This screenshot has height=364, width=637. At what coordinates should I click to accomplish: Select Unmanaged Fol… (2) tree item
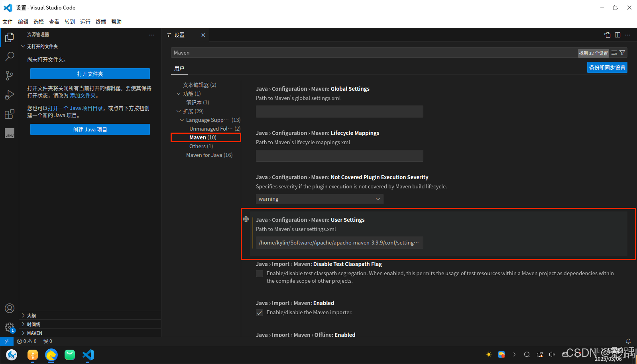pos(215,129)
